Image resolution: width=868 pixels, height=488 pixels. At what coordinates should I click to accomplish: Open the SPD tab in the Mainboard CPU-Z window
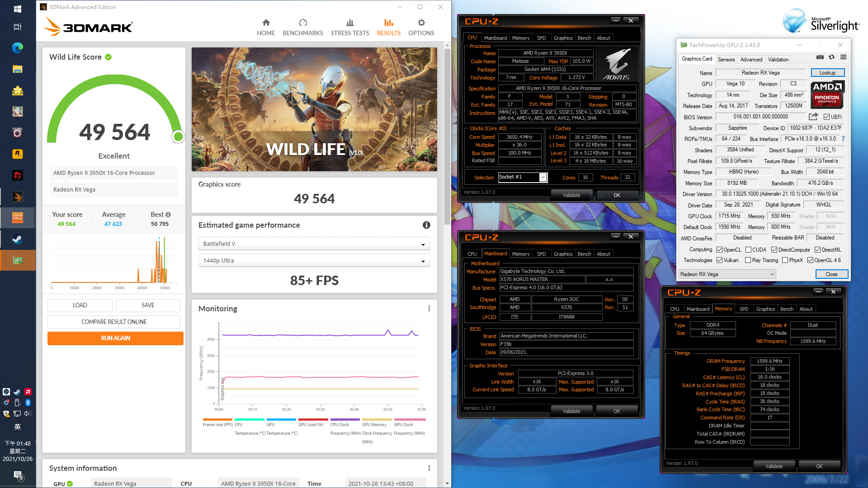541,254
